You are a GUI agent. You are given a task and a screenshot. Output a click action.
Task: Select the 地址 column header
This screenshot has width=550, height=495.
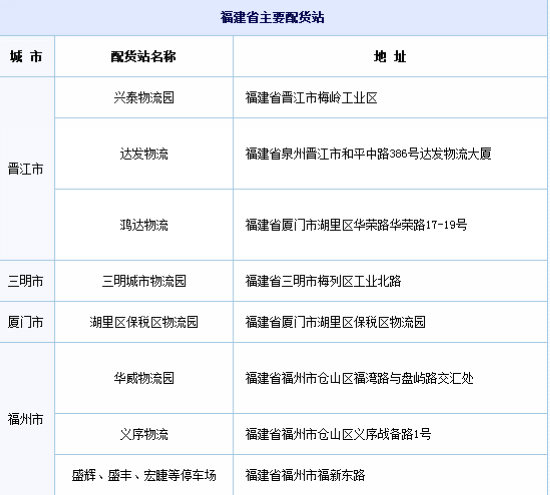[x=390, y=56]
